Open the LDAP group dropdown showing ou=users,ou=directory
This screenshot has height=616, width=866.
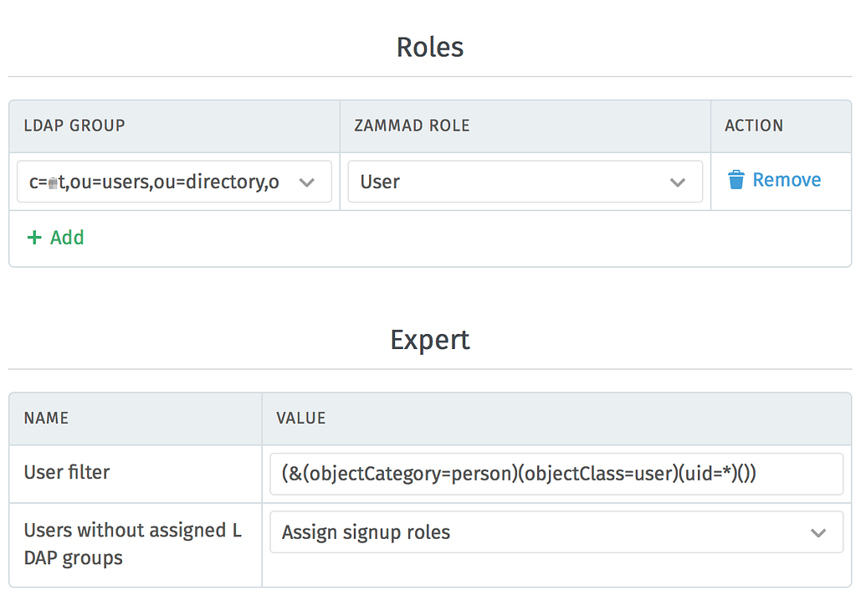point(174,182)
